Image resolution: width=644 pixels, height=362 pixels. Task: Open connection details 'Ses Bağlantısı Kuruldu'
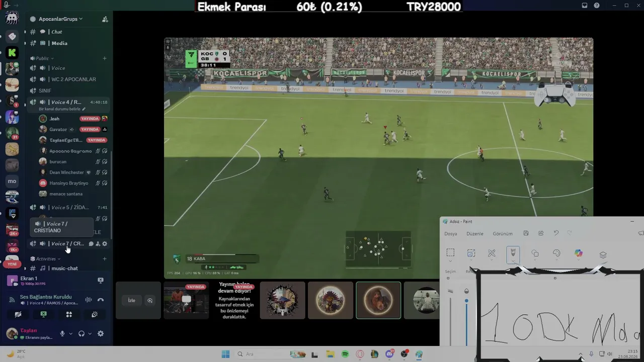click(x=46, y=297)
